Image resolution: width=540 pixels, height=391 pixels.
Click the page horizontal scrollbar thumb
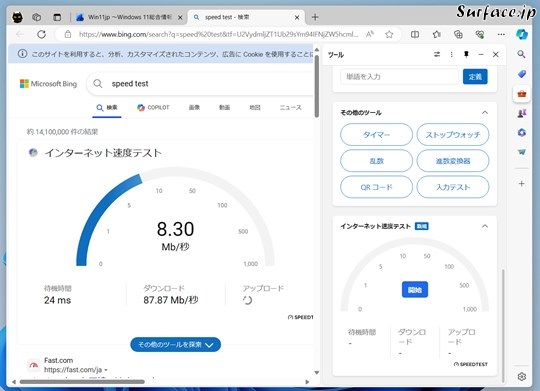click(x=82, y=382)
